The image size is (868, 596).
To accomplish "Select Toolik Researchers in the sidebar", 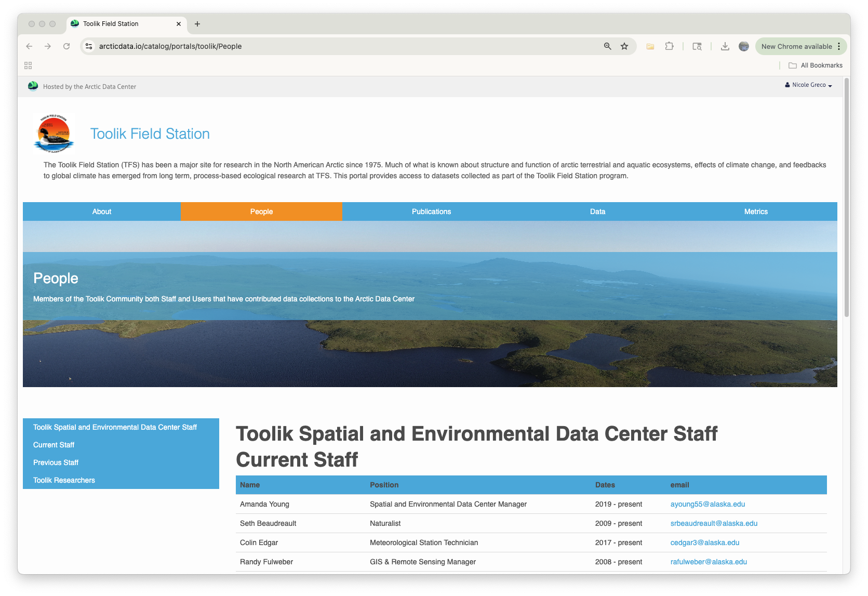I will (x=63, y=480).
